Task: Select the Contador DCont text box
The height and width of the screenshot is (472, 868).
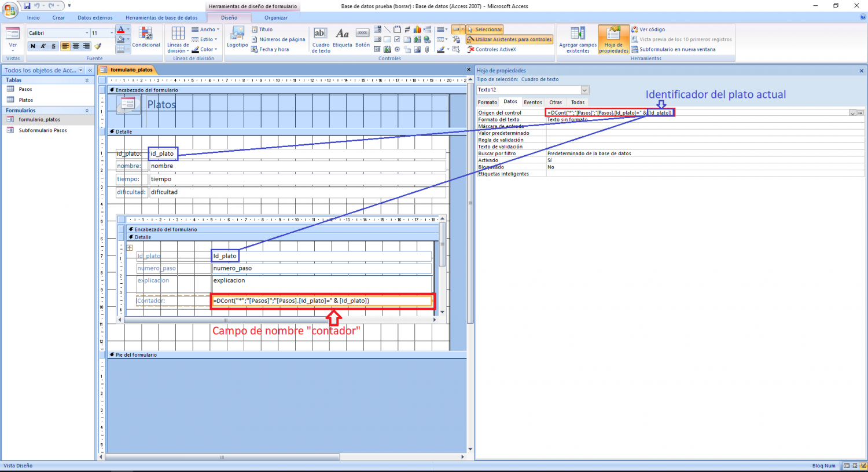Action: [x=322, y=301]
